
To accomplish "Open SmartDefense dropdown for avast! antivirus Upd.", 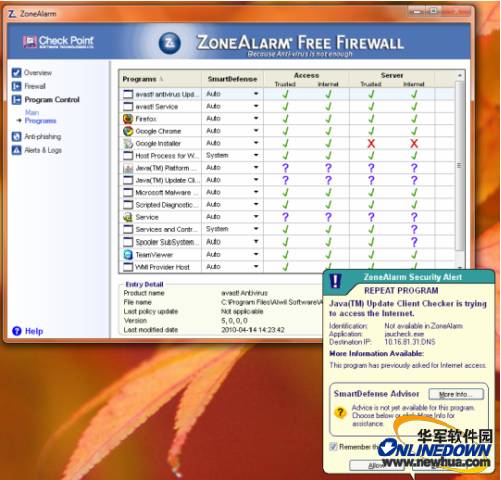I will pos(256,94).
